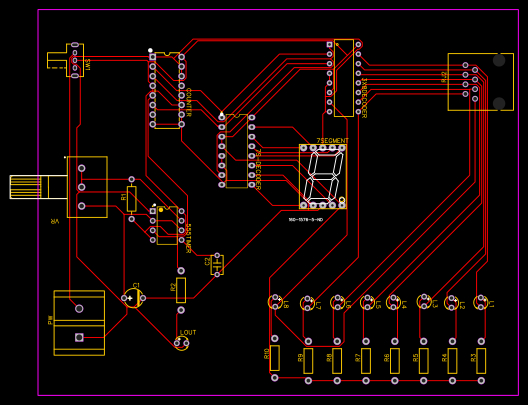This screenshot has width=528, height=405.
Task: Select LED L7
Action: tap(307, 303)
